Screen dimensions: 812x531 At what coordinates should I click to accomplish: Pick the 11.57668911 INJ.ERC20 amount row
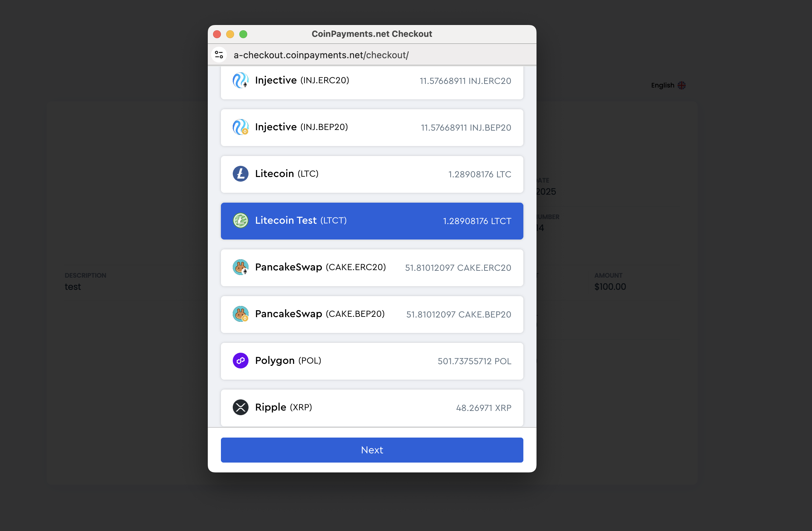pyautogui.click(x=465, y=81)
